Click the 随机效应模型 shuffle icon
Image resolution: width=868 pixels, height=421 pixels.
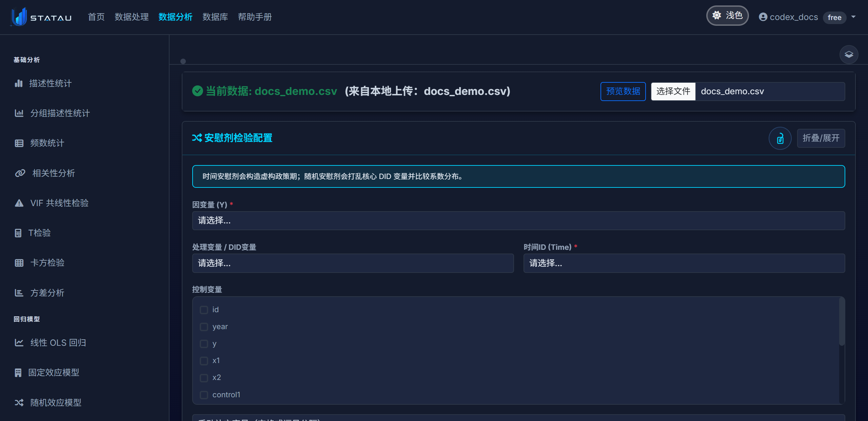[19, 402]
